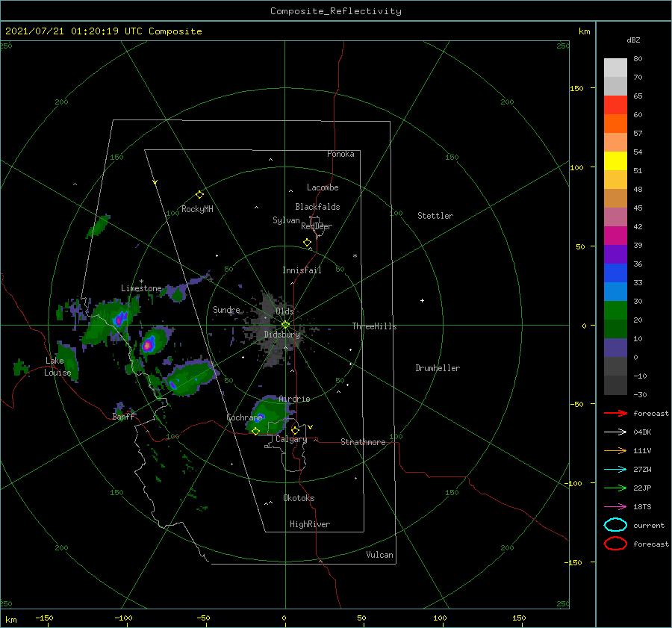Click the yellow diamond marker above Calgary
Image resolution: width=672 pixels, height=628 pixels.
pyautogui.click(x=295, y=430)
